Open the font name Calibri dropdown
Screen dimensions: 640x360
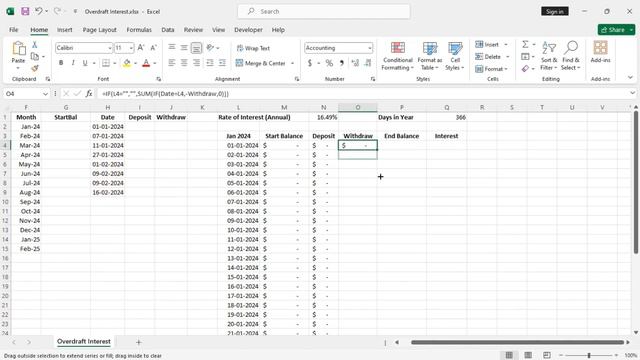(x=109, y=48)
